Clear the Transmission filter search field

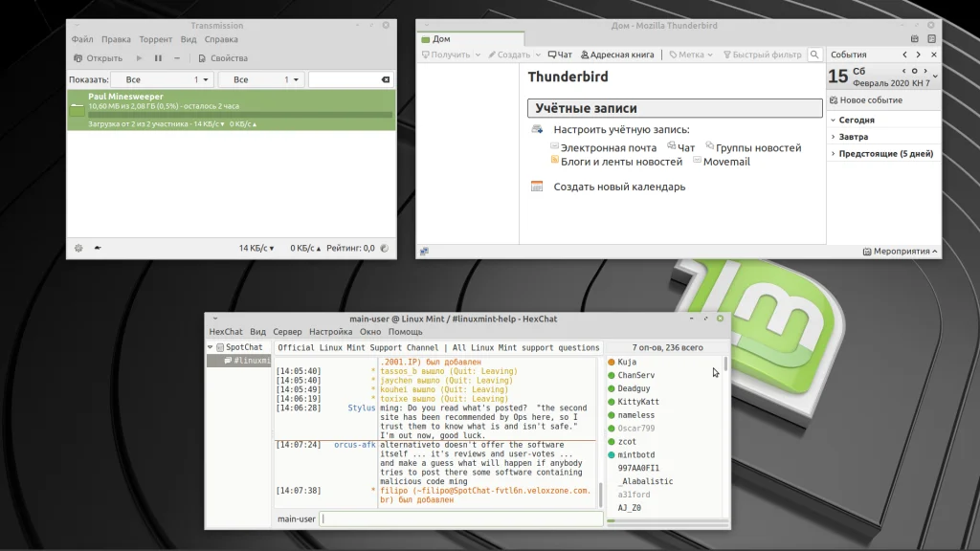click(385, 80)
